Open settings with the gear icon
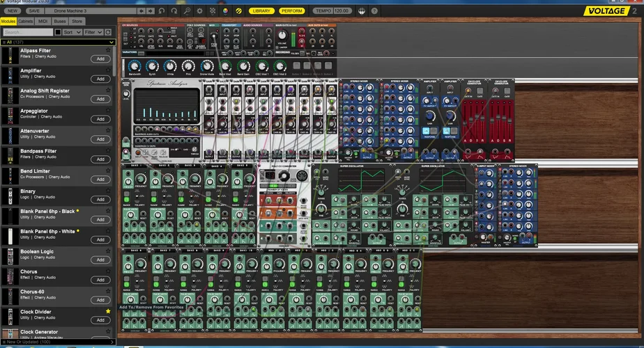This screenshot has width=644, height=348. [200, 11]
